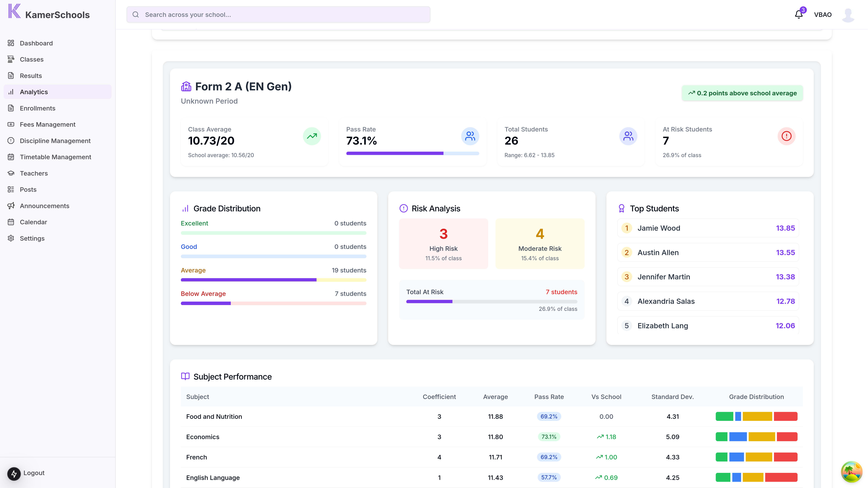Open Announcements via the megaphone icon
Viewport: 868px width, 488px height.
pyautogui.click(x=10, y=205)
